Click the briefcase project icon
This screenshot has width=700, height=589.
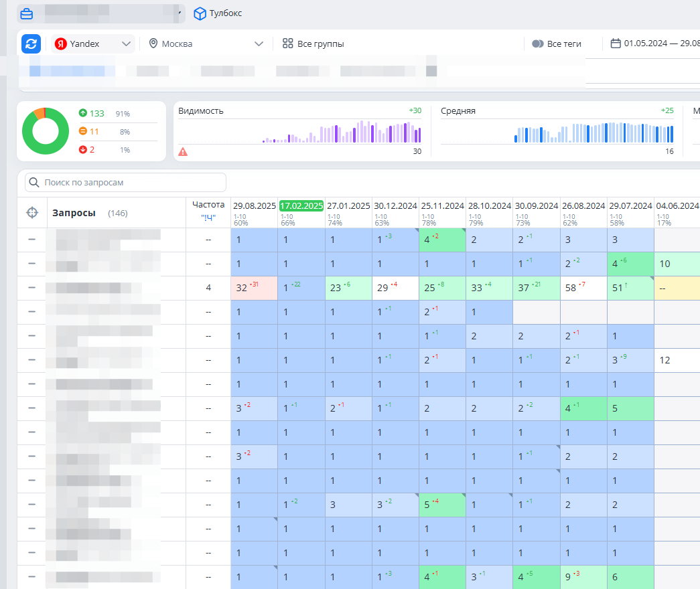tap(26, 13)
